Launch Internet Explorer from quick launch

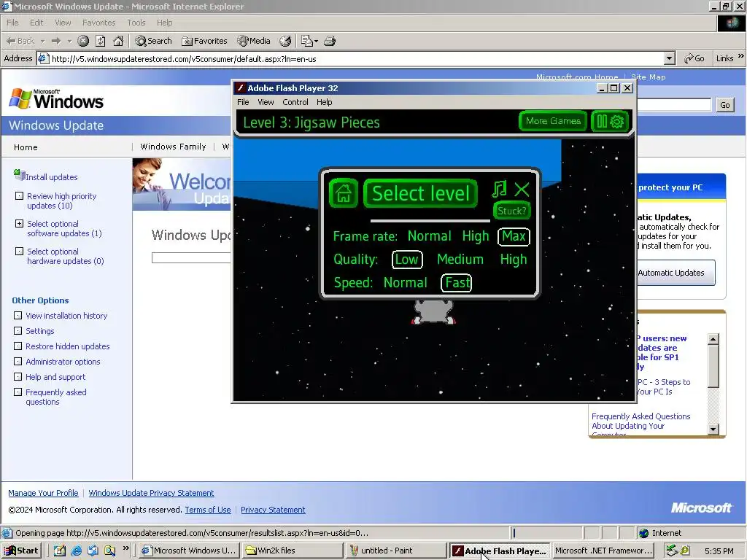click(76, 551)
